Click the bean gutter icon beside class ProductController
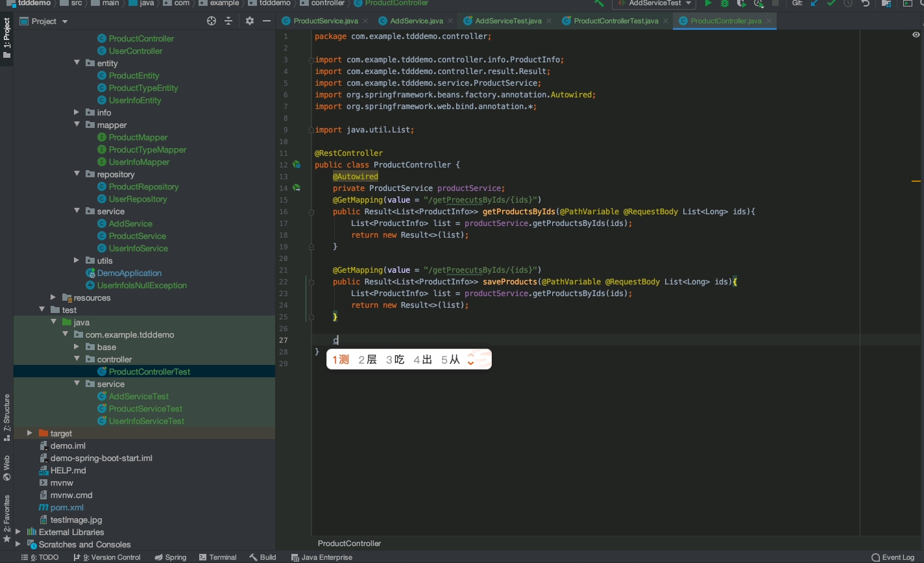The image size is (924, 563). (297, 165)
